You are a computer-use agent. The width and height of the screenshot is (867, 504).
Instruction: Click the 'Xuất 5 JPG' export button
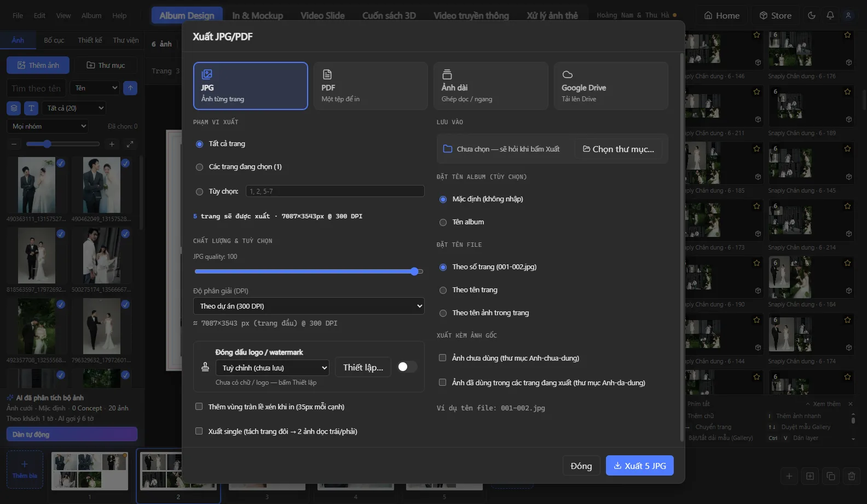pos(640,466)
